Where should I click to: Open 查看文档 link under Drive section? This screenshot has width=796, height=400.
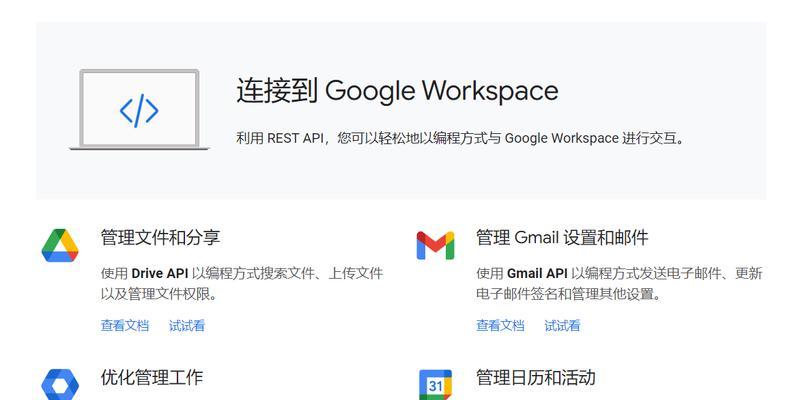125,325
